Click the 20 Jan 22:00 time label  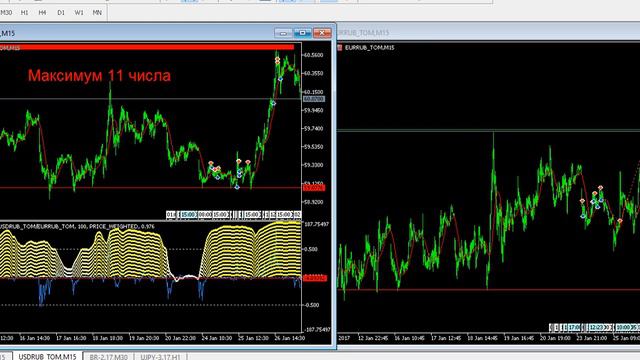pyautogui.click(x=180, y=338)
